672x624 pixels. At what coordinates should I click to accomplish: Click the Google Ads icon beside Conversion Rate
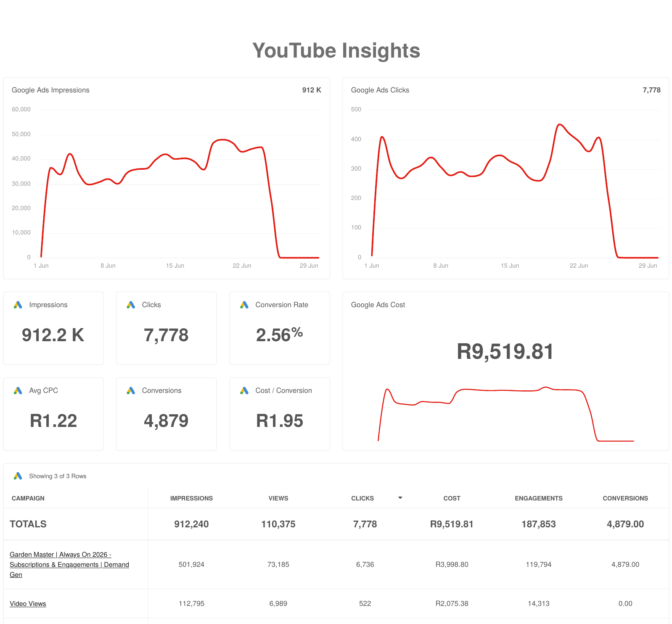(x=244, y=305)
